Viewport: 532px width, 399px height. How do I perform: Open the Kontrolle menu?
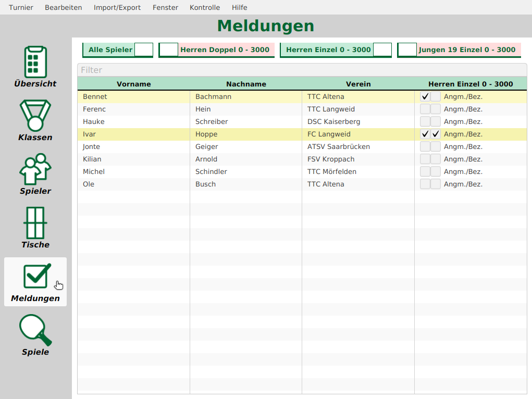[205, 7]
